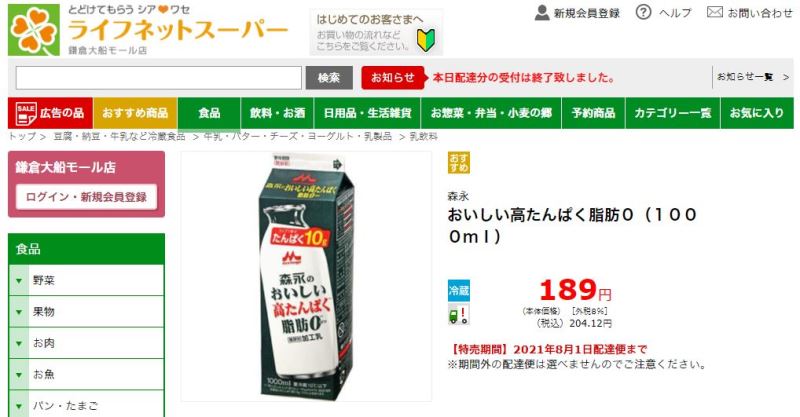Open the 食品 navigation tab
This screenshot has height=417, width=800.
(209, 113)
